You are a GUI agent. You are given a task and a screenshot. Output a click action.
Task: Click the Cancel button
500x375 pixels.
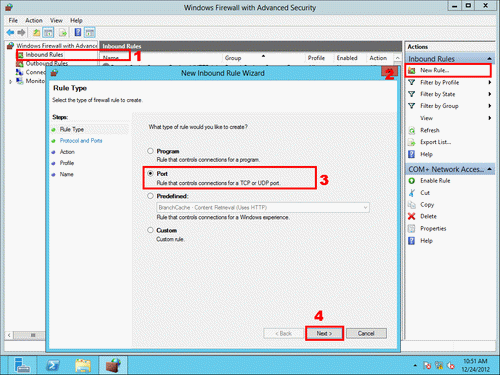pos(366,333)
